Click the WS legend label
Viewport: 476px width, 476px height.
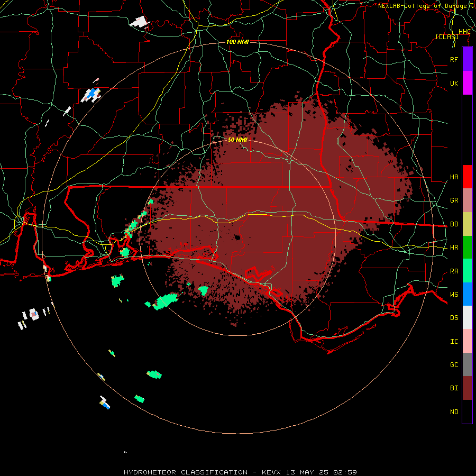click(x=454, y=295)
